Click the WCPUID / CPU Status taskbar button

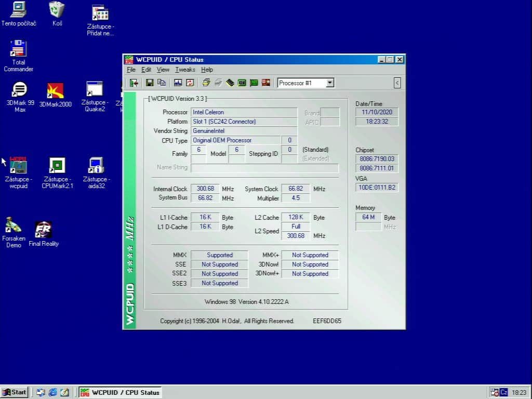tap(120, 392)
